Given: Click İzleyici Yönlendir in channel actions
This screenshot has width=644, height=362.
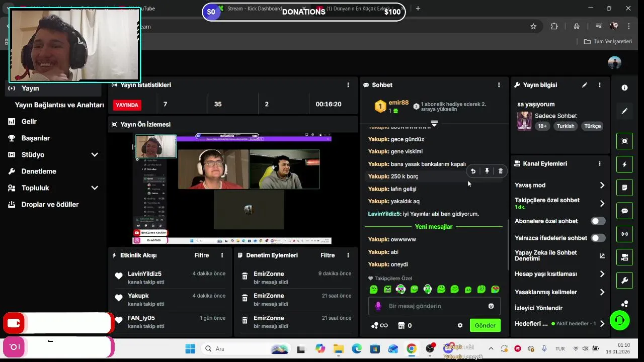Looking at the screenshot, I should point(538,308).
